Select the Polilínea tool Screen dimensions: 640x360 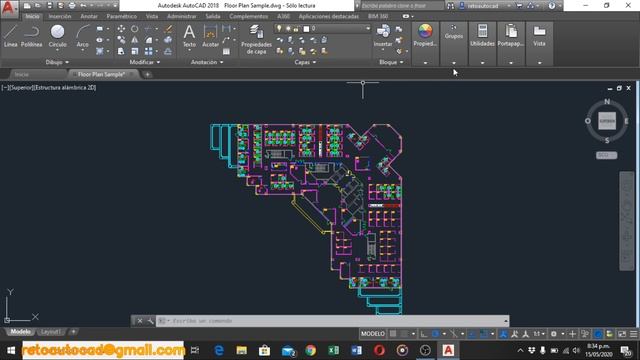pos(31,36)
